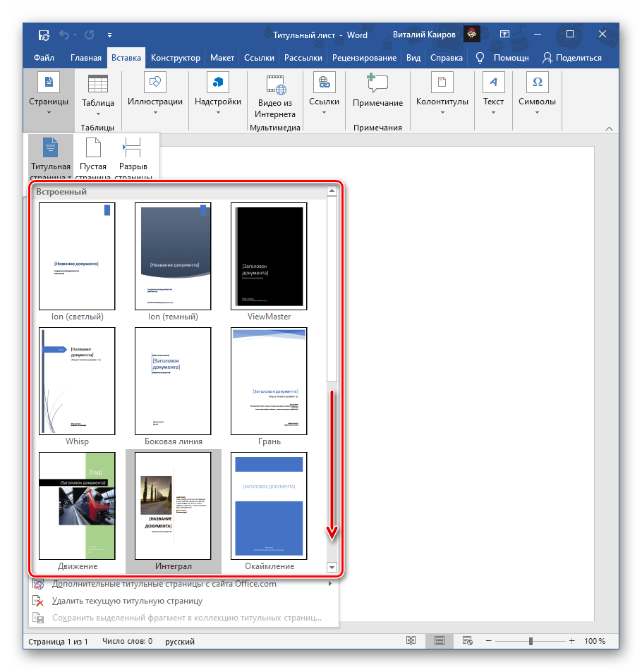Click the Online Video icon
The image size is (642, 672).
click(x=275, y=84)
